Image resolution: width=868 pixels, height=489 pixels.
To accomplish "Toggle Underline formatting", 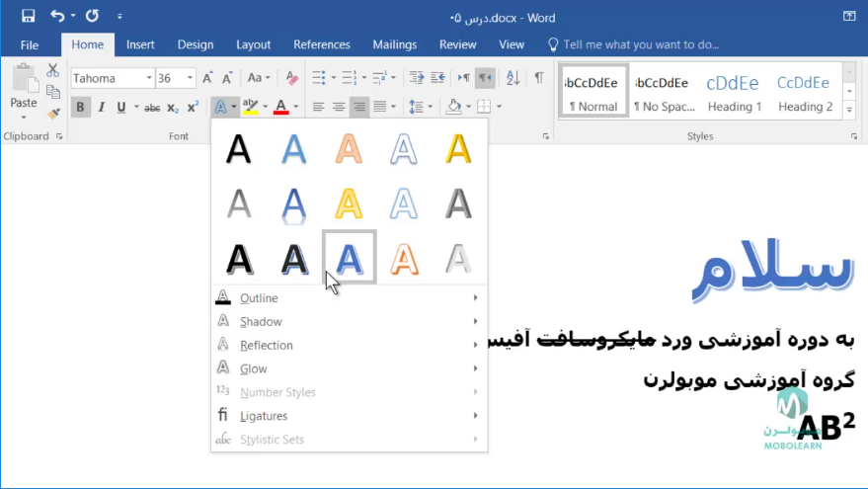I will [120, 107].
